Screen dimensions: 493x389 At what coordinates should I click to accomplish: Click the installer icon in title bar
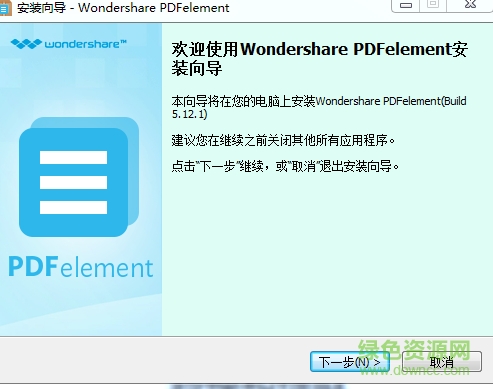pyautogui.click(x=5, y=8)
